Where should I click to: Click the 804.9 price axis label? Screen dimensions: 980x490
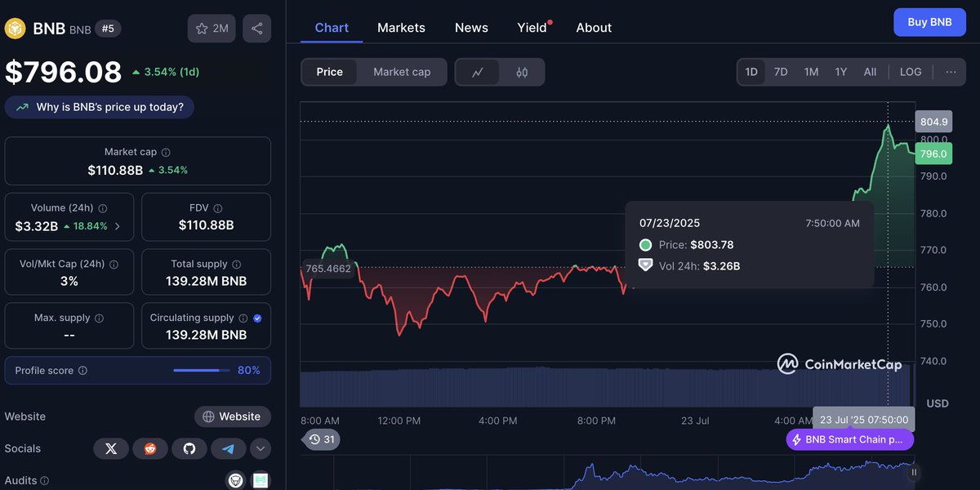pos(933,122)
